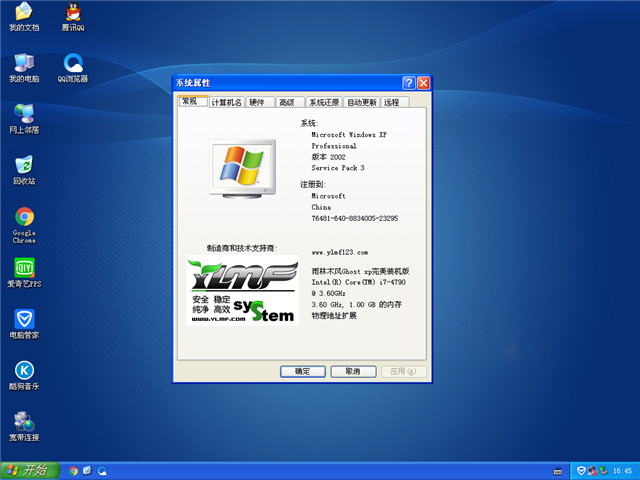
Task: Open the 高级 tab
Action: tap(290, 102)
